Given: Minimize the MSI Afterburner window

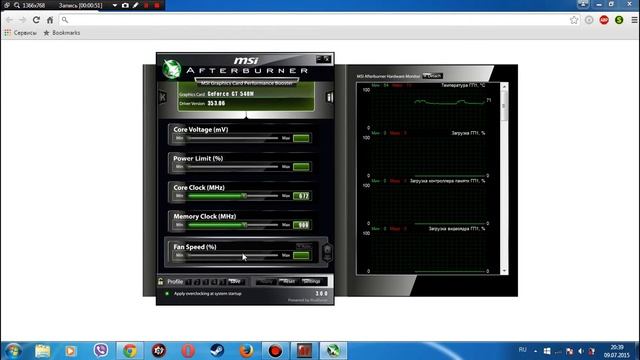Looking at the screenshot, I should point(319,59).
